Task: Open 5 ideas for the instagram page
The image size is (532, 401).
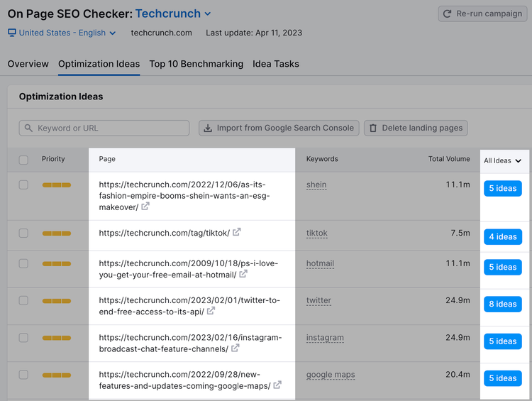Action: 503,341
